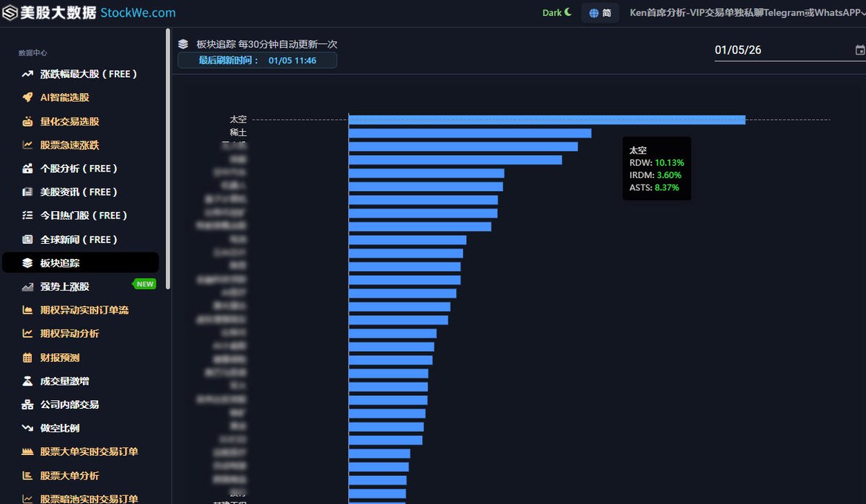Click the layers icon in 板块追踪 header

tap(183, 45)
